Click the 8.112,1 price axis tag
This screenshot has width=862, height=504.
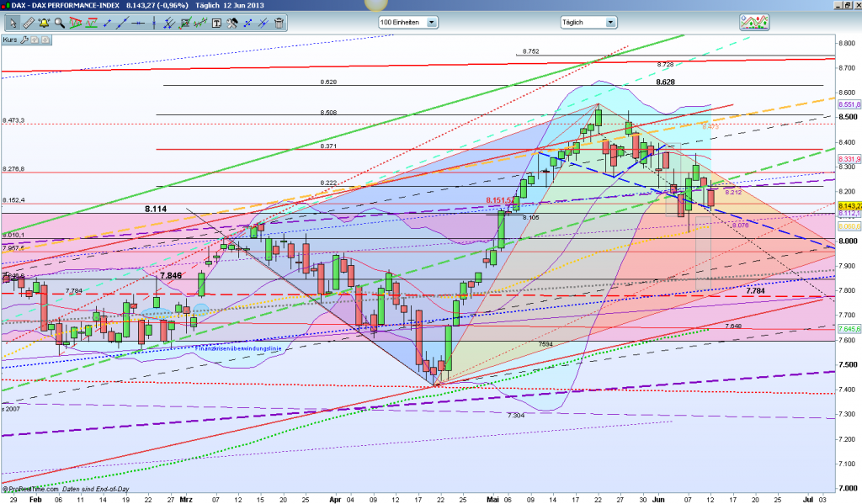849,213
